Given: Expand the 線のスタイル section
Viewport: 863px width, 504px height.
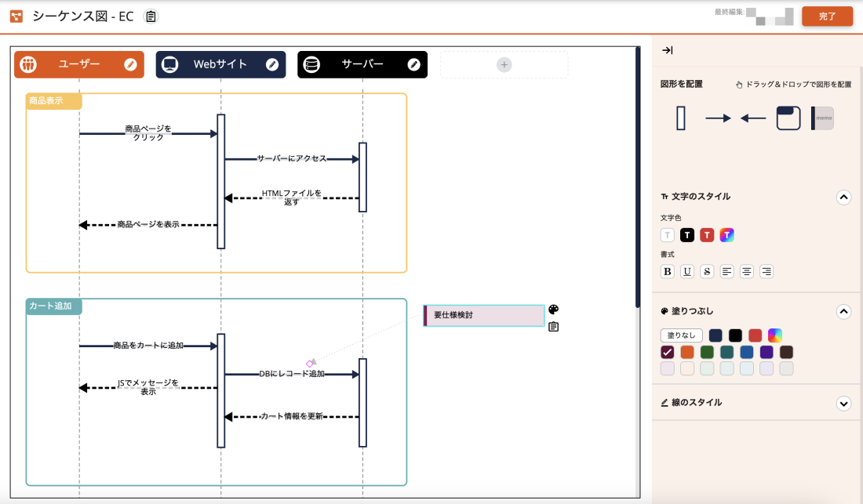Looking at the screenshot, I should click(843, 404).
